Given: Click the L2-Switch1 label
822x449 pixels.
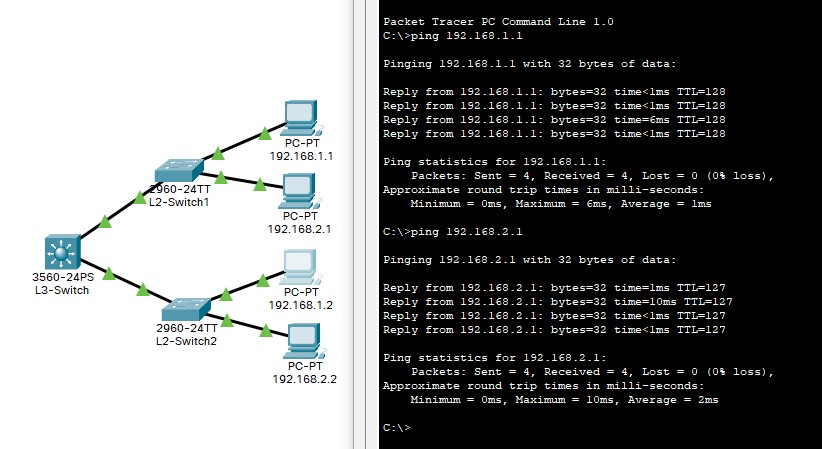Looking at the screenshot, I should coord(179,202).
